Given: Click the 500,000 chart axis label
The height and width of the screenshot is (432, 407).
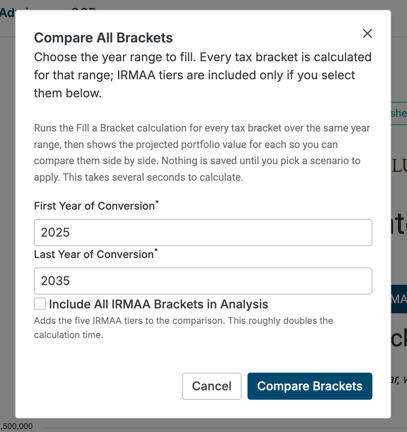Looking at the screenshot, I should click(x=16, y=426).
